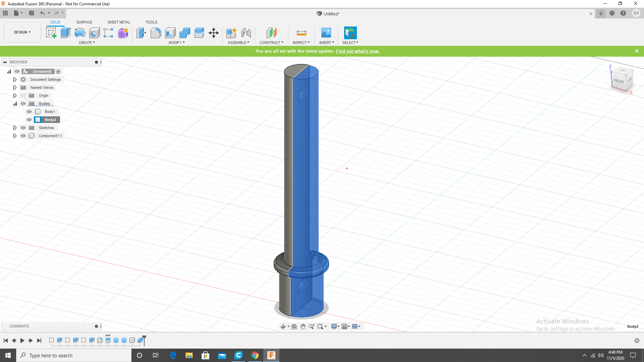Image resolution: width=644 pixels, height=362 pixels.
Task: Open the ASSEMBLE dropdown menu
Action: click(x=238, y=43)
